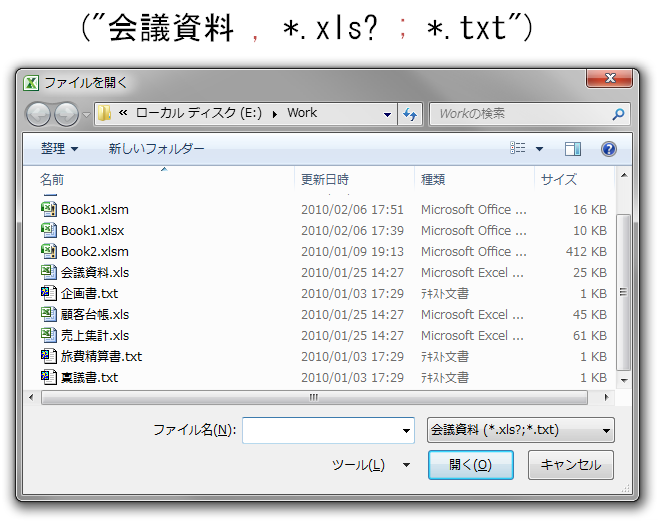Sort by 種類 column header
This screenshot has width=658, height=523.
[x=433, y=180]
